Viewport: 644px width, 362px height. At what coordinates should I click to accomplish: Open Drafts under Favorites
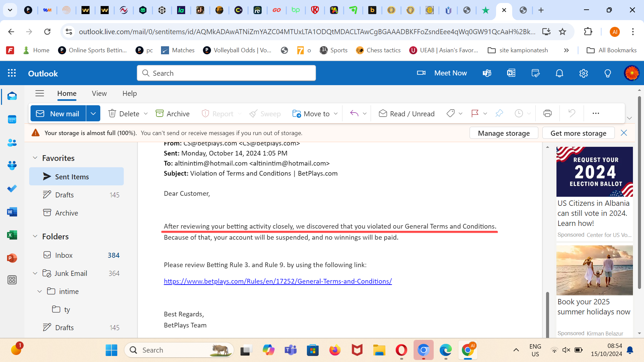click(76, 195)
